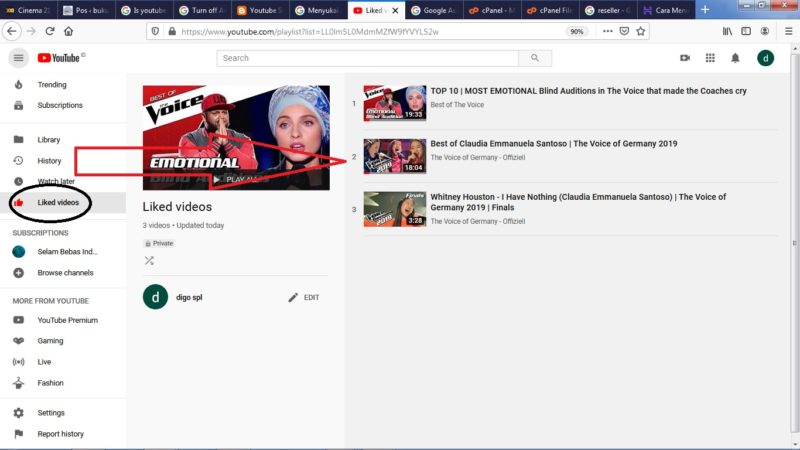Open the digo spl channel name
The height and width of the screenshot is (450, 800).
[189, 297]
